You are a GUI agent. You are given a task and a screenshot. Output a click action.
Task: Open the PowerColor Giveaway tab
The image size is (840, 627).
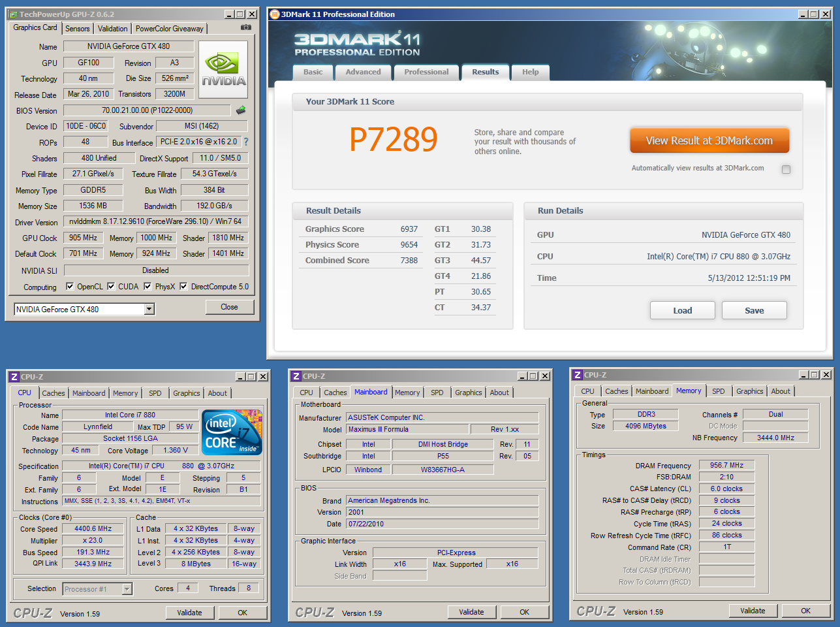[170, 29]
